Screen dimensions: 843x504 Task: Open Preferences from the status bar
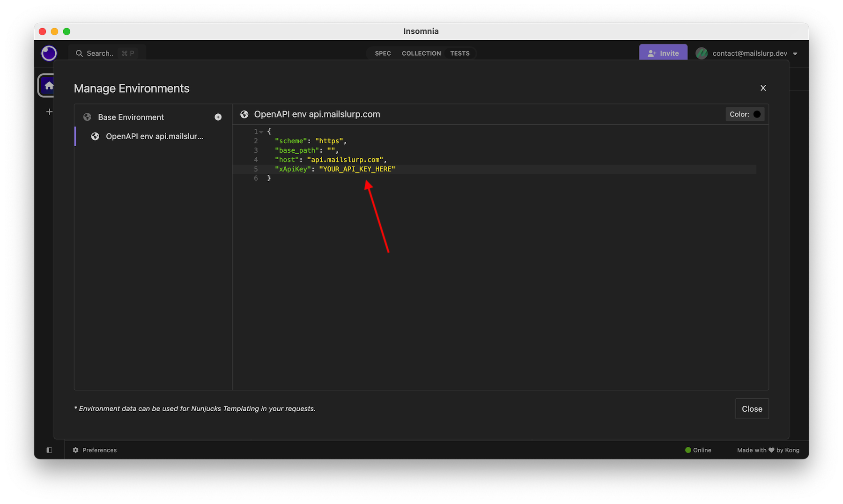point(95,450)
